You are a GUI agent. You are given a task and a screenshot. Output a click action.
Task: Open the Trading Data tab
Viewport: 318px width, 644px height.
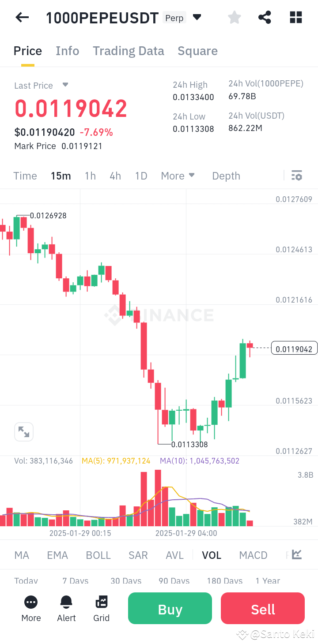[x=128, y=51]
